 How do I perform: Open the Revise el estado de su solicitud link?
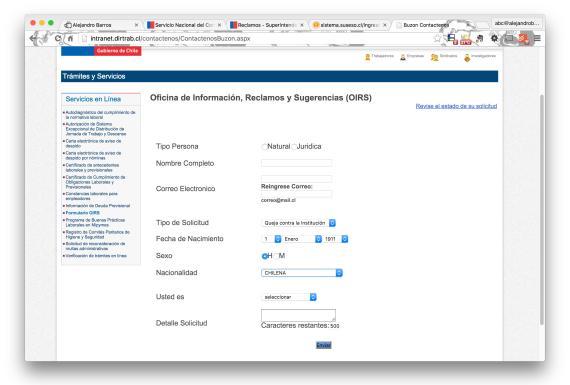pyautogui.click(x=456, y=106)
